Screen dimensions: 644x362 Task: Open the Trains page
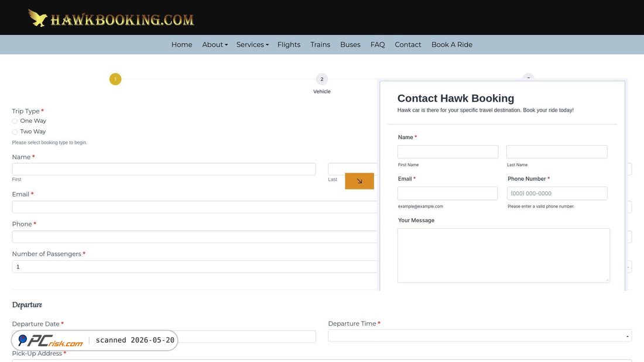(x=320, y=44)
